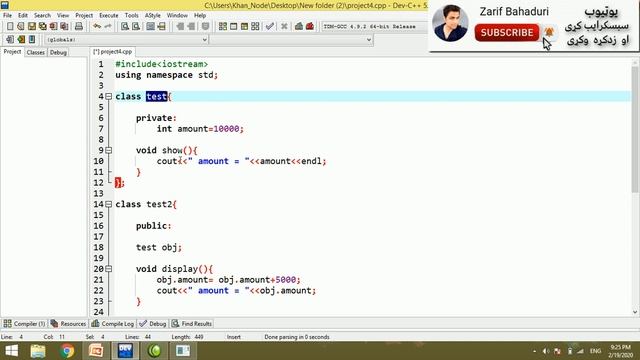The height and width of the screenshot is (360, 640).
Task: Click the green recorder taskbar icon
Action: pos(154,351)
